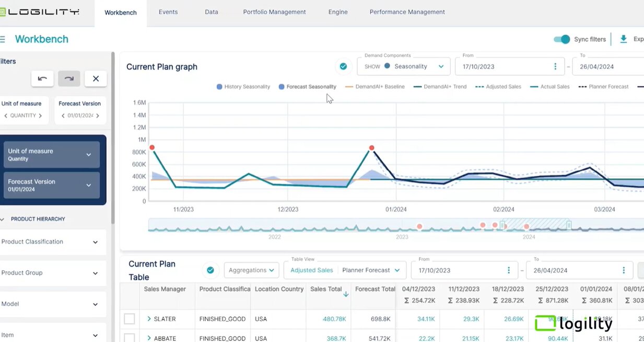Open the Seasonality demand components dropdown

click(404, 66)
